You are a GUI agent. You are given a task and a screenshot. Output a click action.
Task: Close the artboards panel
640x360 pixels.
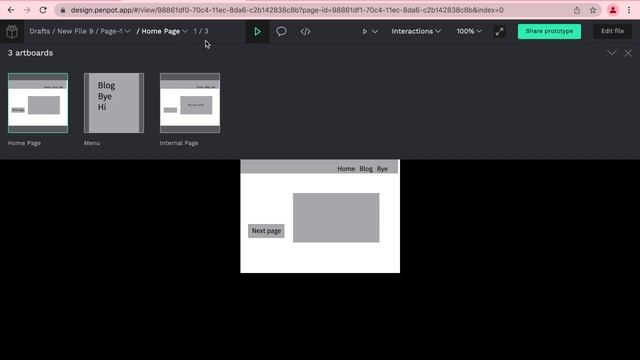point(628,53)
